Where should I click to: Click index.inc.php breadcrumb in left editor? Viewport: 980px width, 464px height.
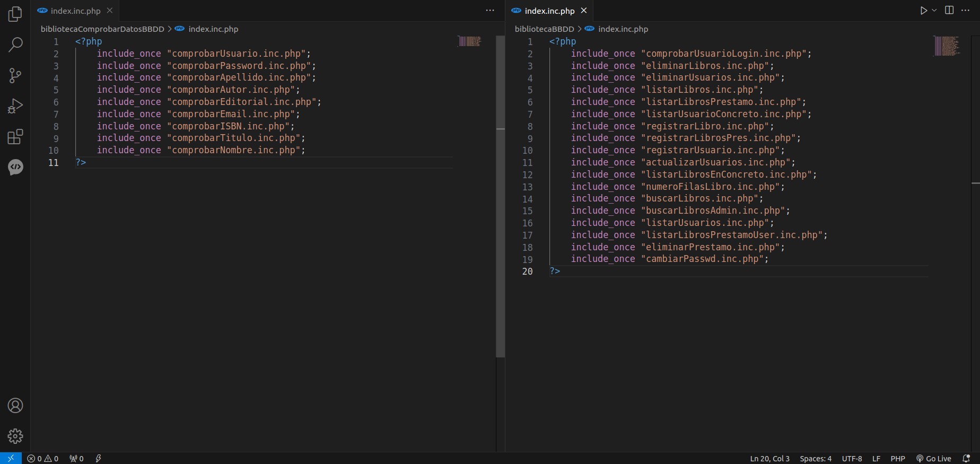click(x=213, y=29)
